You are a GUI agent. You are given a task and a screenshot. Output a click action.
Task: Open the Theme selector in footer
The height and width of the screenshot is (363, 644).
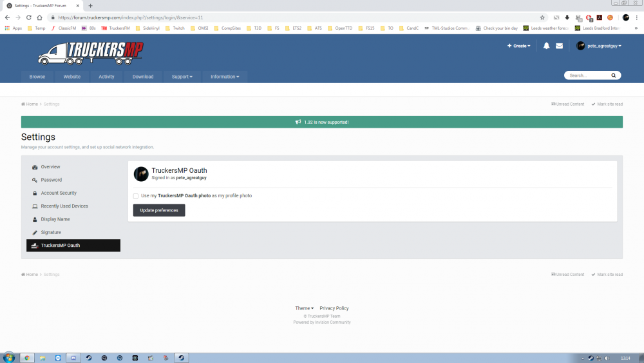304,308
